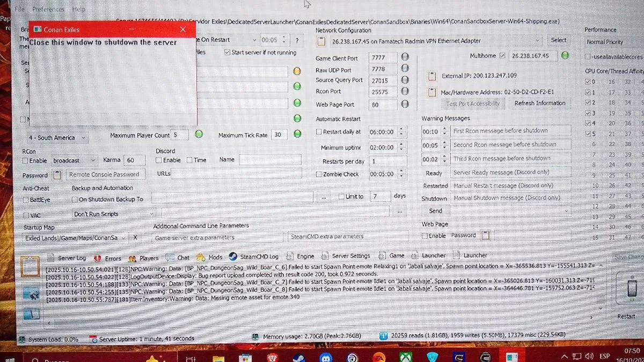Click the green indicator next to Multihome address
Screen dimensions: 644x362
coord(565,55)
